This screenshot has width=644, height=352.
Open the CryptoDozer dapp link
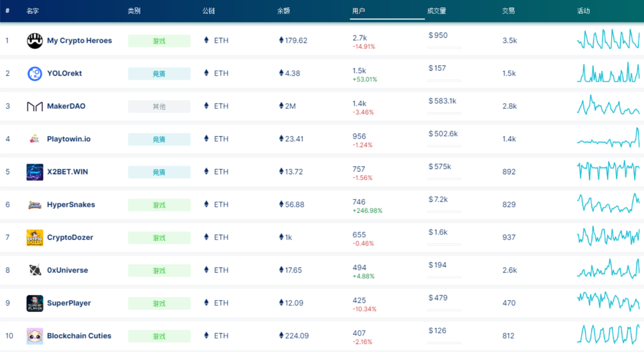pos(70,237)
